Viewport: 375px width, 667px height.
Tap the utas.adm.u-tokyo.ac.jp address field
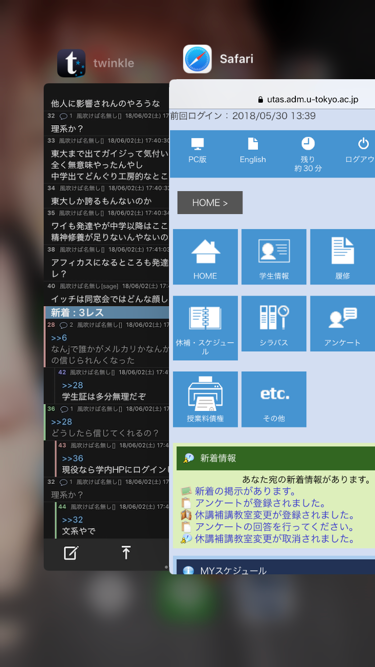click(x=312, y=100)
